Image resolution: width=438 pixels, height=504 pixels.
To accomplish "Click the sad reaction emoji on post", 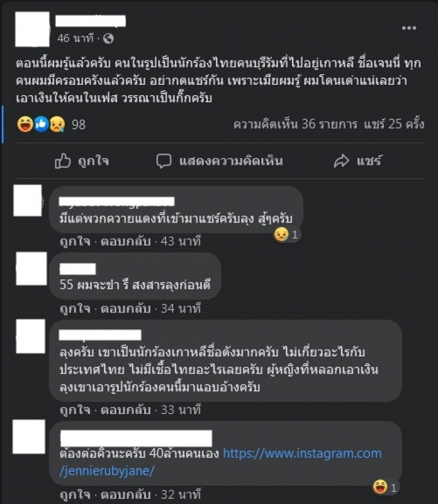I will tap(57, 124).
